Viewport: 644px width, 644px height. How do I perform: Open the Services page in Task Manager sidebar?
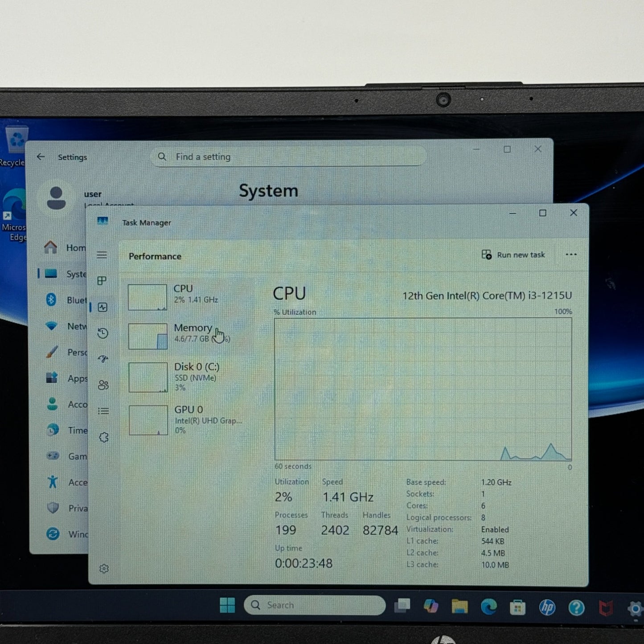(x=103, y=437)
